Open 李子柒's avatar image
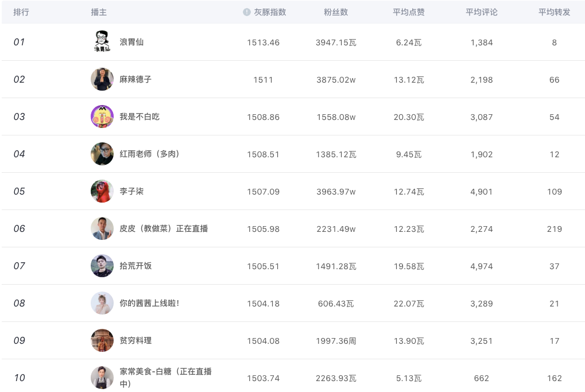Image resolution: width=585 pixels, height=392 pixels. click(x=102, y=191)
